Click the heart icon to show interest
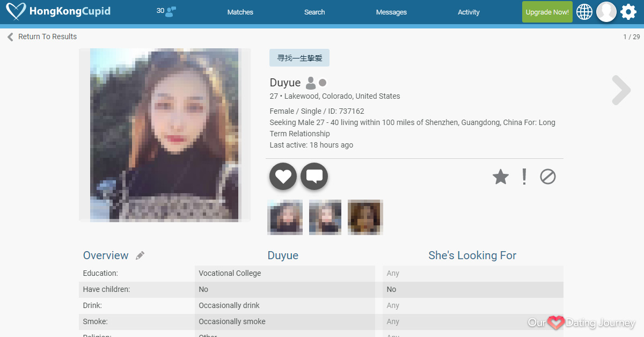Image resolution: width=644 pixels, height=337 pixels. tap(283, 176)
